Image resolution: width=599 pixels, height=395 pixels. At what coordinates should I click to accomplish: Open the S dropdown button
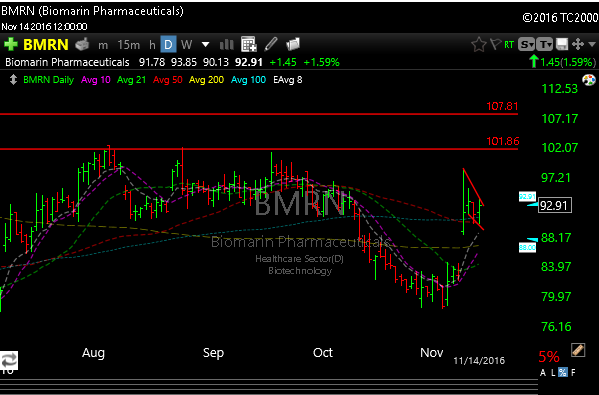tap(526, 45)
